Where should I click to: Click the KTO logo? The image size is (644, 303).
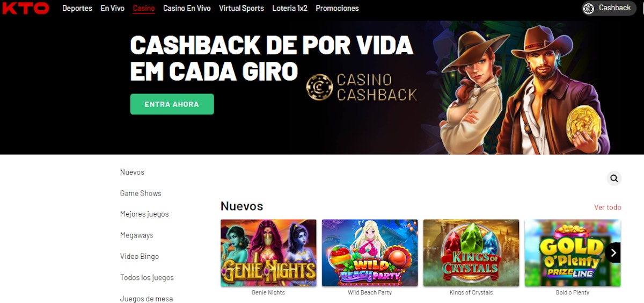tap(26, 8)
